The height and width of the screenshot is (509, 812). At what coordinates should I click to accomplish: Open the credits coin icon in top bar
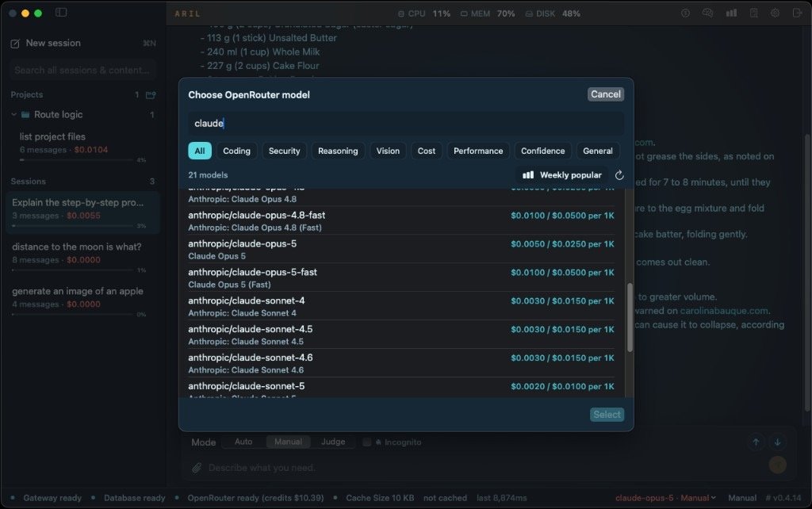[x=685, y=13]
